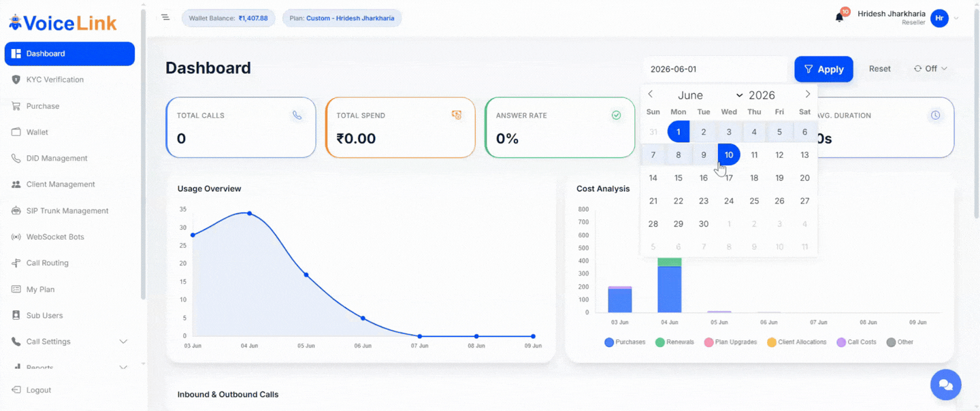Click the Hr user avatar
Viewport: 980px width, 411px height.
point(939,18)
